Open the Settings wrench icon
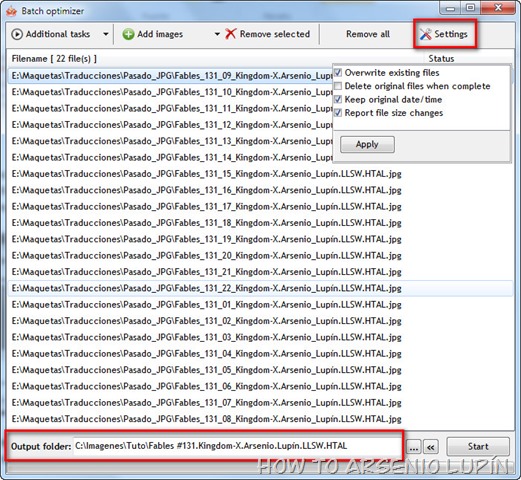The height and width of the screenshot is (480, 521). point(426,34)
